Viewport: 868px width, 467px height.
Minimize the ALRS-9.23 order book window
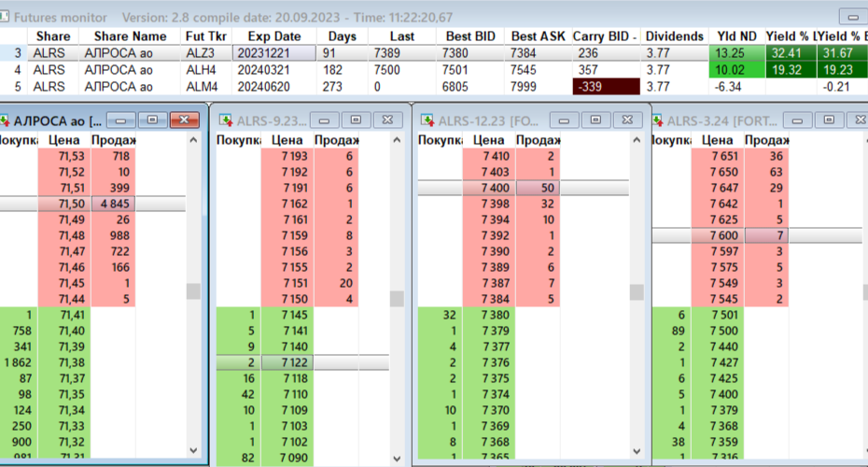[325, 120]
